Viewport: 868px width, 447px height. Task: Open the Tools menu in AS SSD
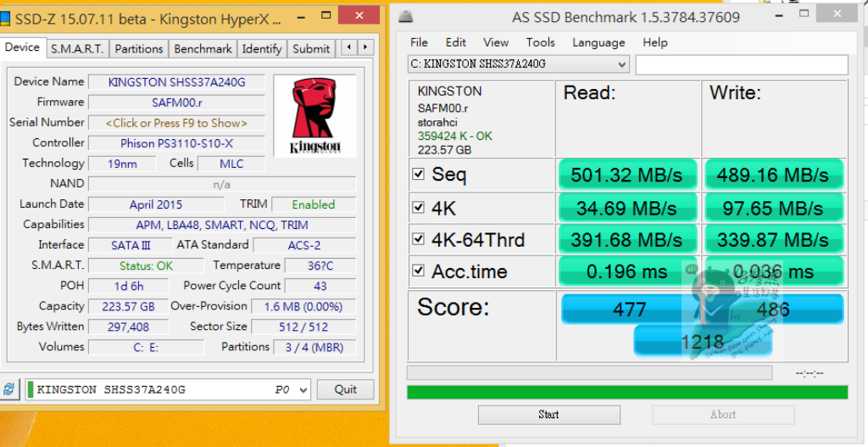[540, 42]
